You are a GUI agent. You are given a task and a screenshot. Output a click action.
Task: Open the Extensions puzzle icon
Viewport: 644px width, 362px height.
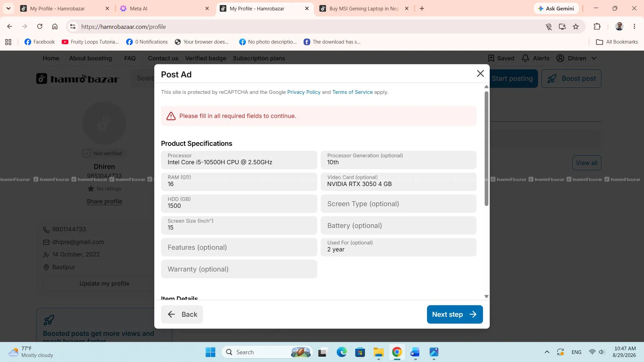597,26
